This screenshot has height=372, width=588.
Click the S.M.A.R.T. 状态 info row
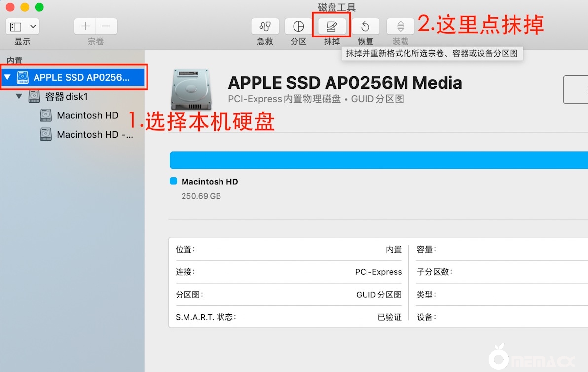tap(289, 317)
